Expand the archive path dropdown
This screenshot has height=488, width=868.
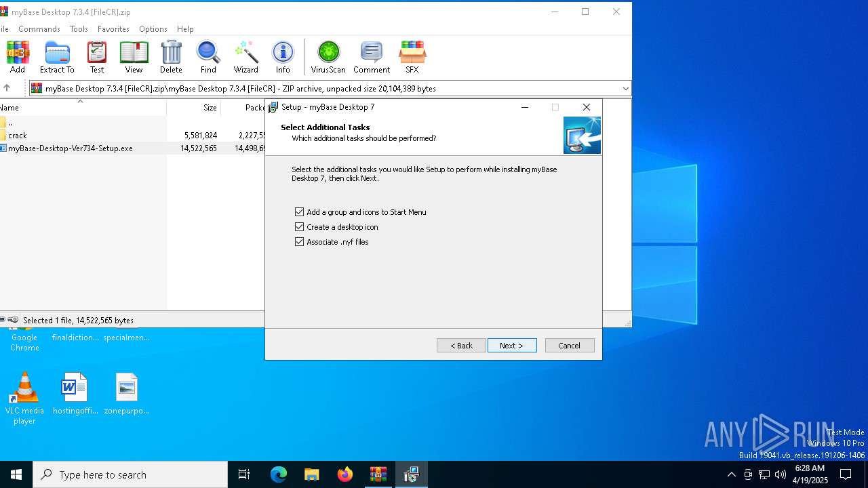point(625,88)
